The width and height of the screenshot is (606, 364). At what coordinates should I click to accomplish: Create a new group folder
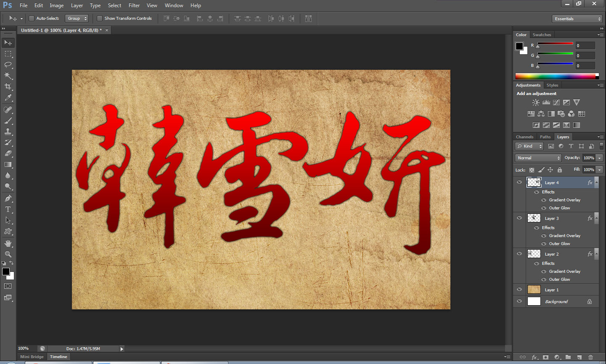[568, 357]
